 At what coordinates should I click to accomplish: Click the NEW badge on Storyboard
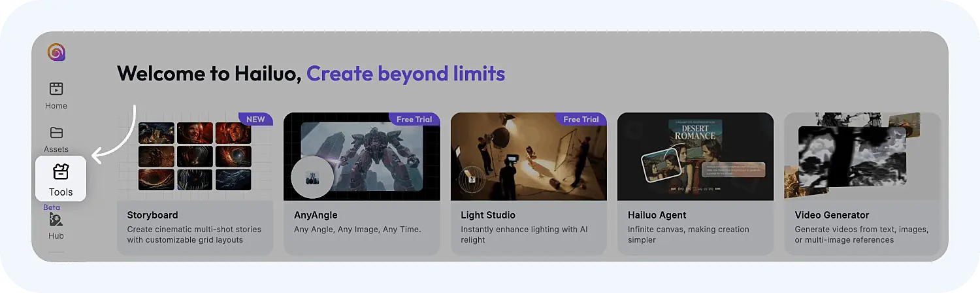point(255,119)
